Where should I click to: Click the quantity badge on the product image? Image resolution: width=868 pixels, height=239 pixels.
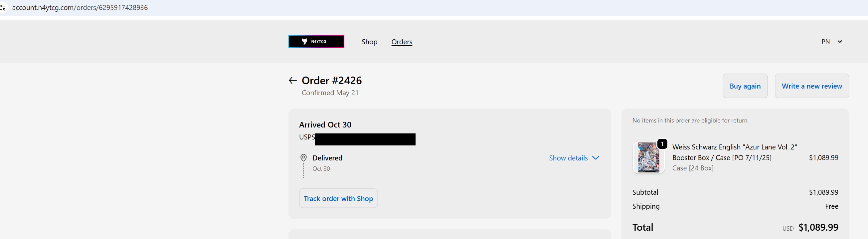coord(662,143)
